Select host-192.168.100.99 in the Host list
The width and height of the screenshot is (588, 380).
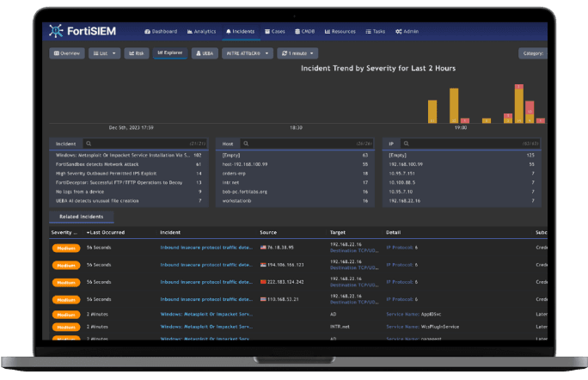(246, 162)
